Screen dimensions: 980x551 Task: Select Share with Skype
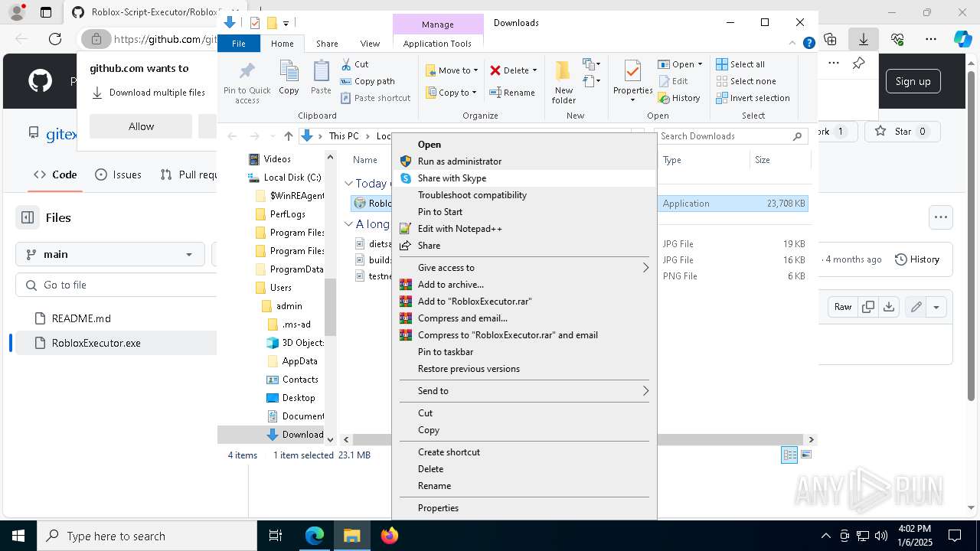coord(524,178)
